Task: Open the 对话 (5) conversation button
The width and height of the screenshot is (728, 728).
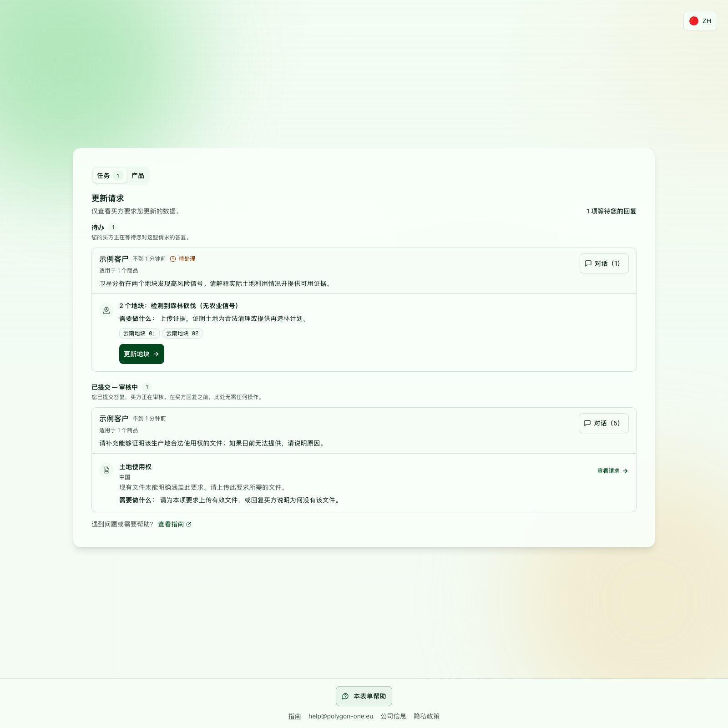Action: 603,423
